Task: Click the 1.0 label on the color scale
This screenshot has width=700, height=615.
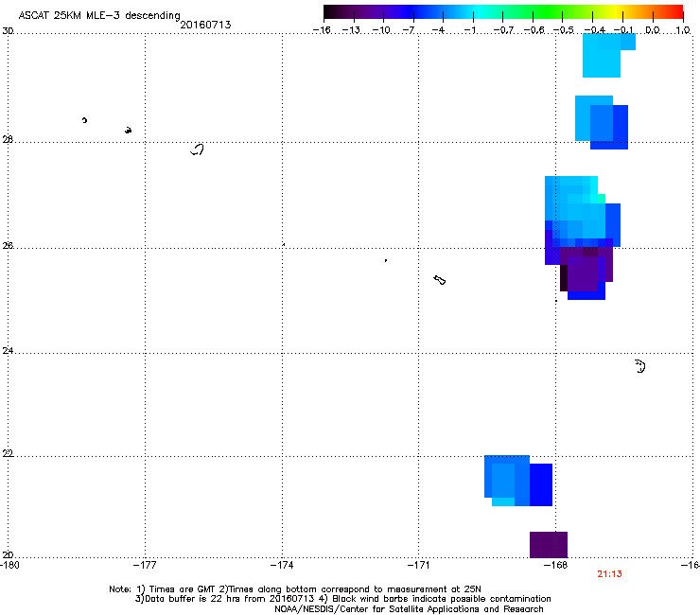Action: click(683, 30)
